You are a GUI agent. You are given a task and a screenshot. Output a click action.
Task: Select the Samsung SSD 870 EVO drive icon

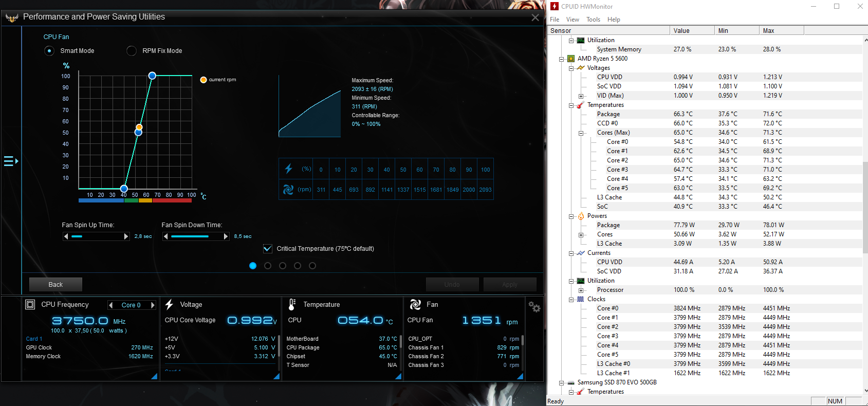pyautogui.click(x=571, y=382)
